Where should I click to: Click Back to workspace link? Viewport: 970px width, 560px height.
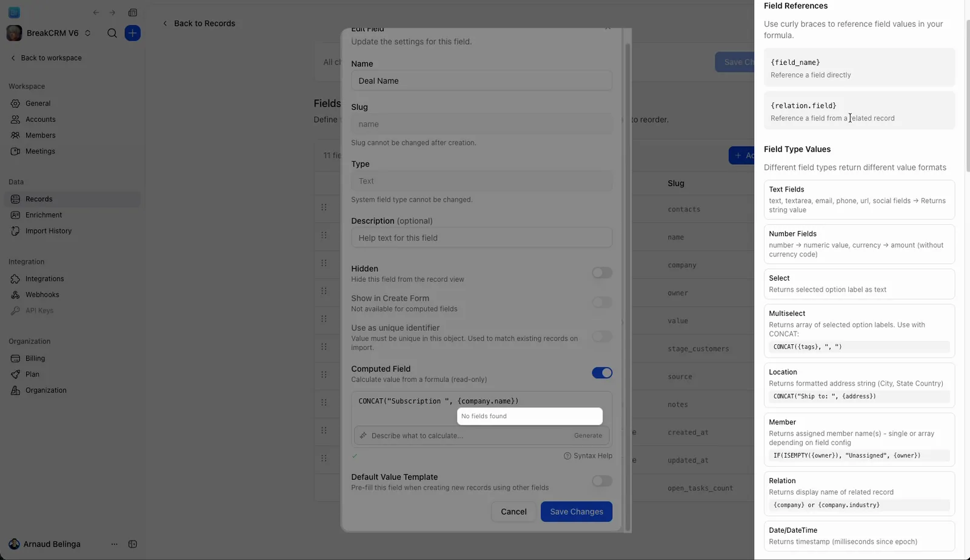click(x=46, y=58)
